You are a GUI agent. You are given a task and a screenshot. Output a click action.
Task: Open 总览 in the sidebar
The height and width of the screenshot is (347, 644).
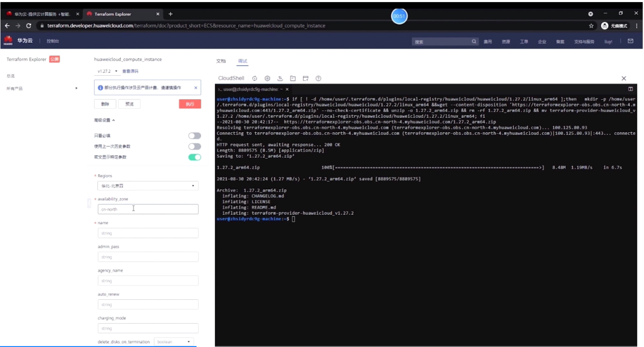(11, 76)
